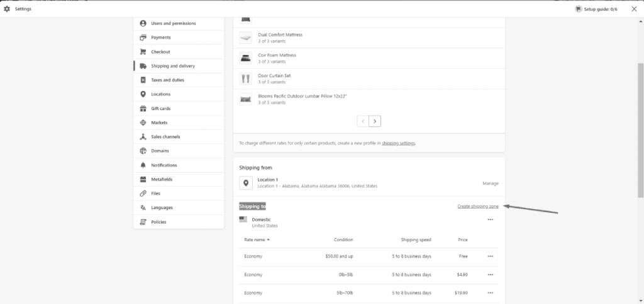The width and height of the screenshot is (644, 304).
Task: Click the Notifications bell icon
Action: coord(143,165)
